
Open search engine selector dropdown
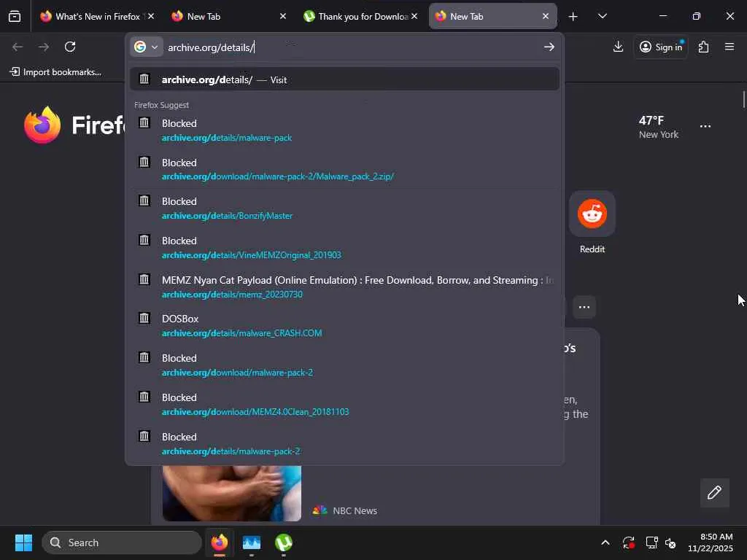click(146, 47)
